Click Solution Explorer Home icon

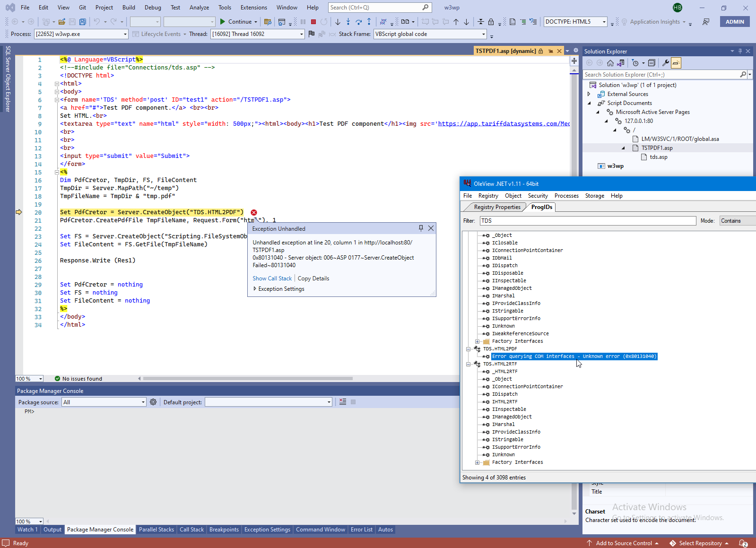(610, 63)
